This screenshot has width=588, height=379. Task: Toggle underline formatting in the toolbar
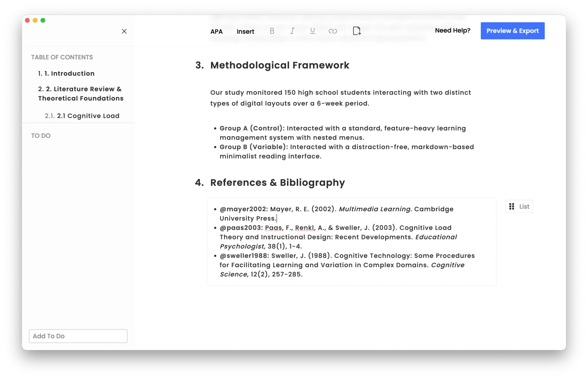[313, 31]
